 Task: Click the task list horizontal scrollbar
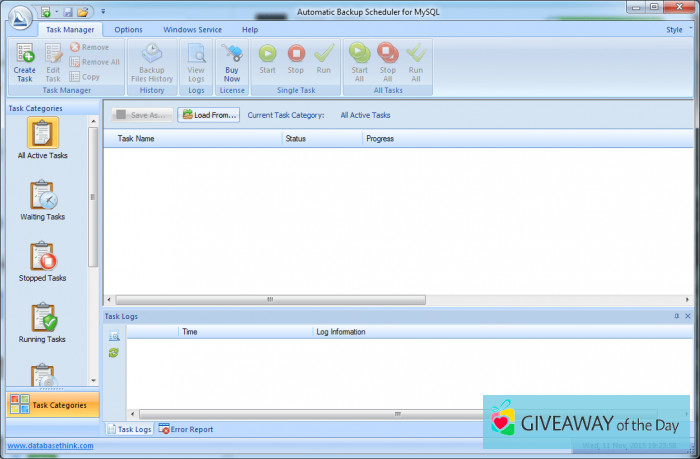(x=268, y=299)
